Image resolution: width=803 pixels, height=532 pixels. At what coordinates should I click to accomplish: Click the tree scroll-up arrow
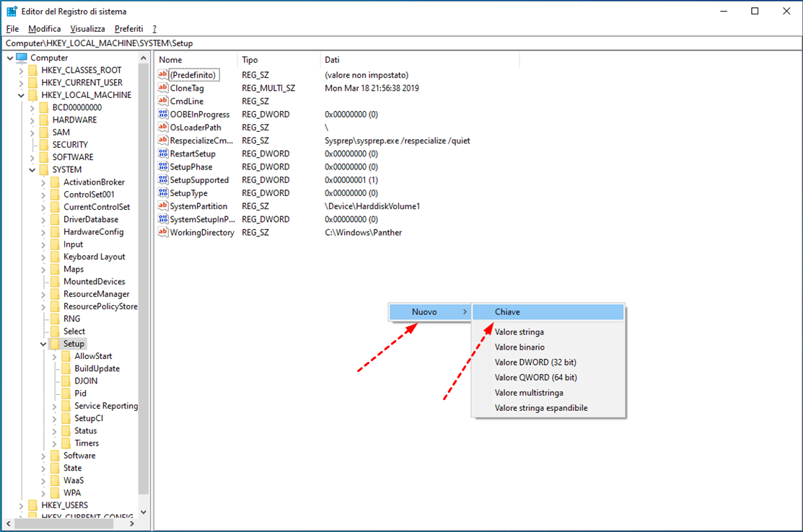[144, 58]
